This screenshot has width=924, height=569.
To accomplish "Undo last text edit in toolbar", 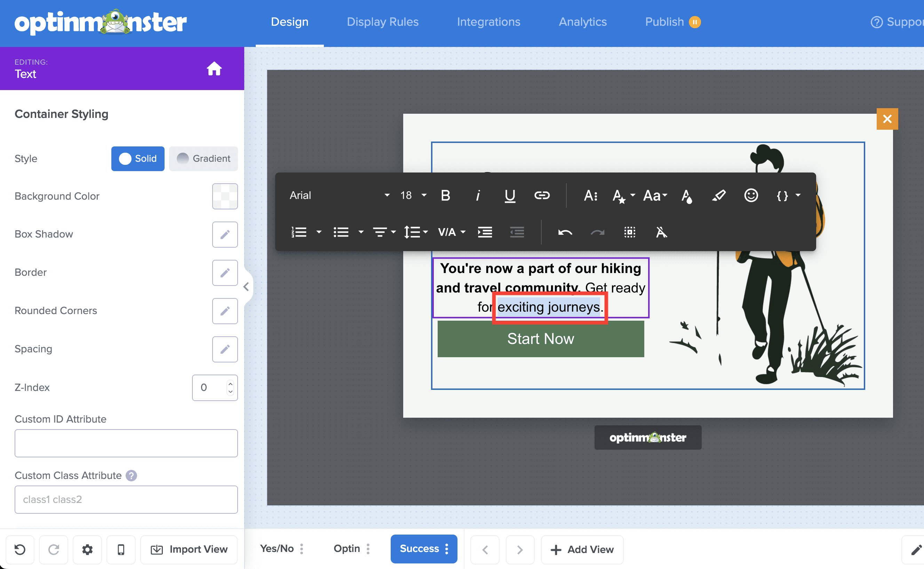I will coord(565,232).
